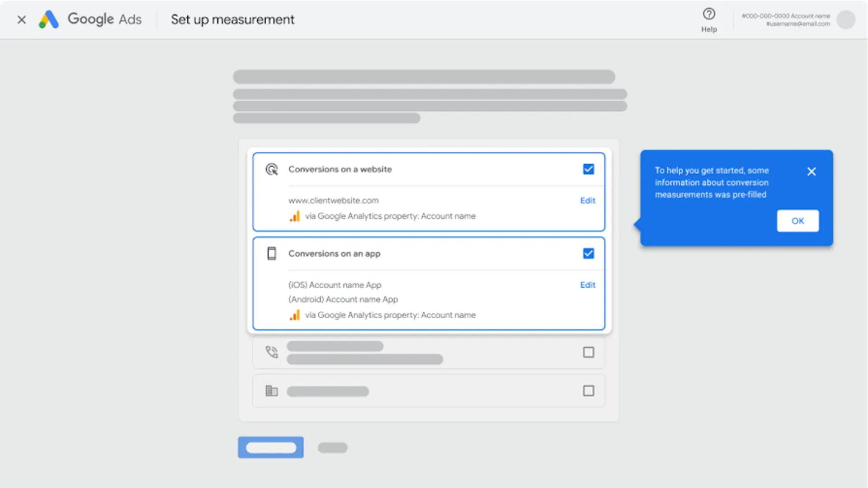Click the account profile avatar
868x488 pixels.
[x=846, y=20]
